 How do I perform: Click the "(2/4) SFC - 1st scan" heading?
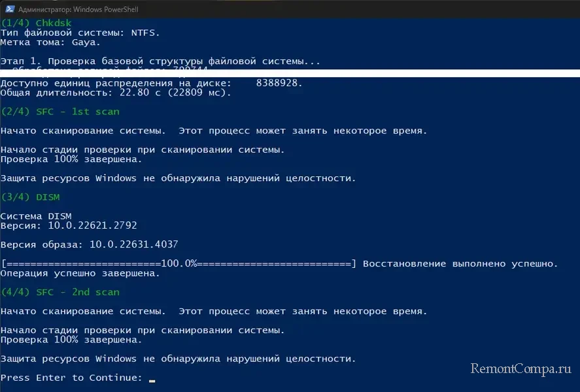(60, 112)
